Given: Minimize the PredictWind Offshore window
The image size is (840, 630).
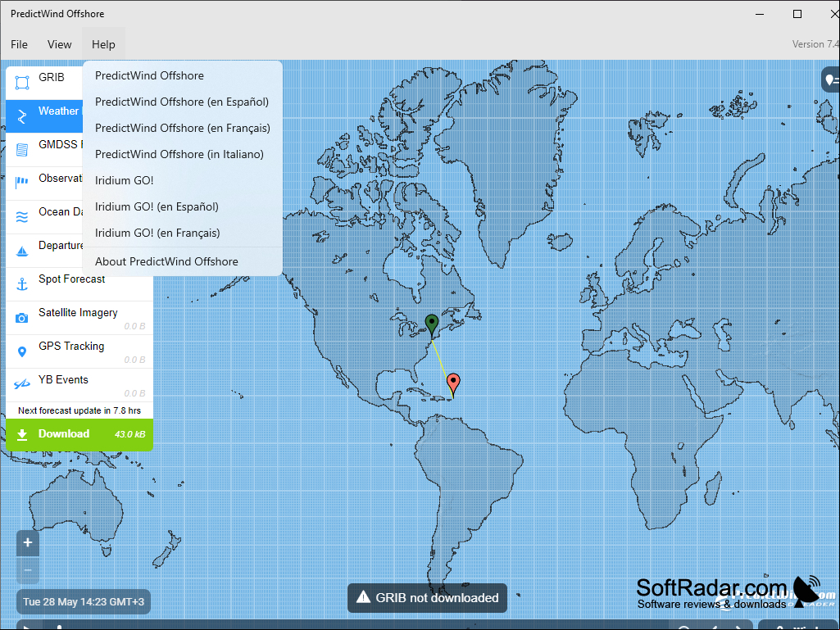Looking at the screenshot, I should [x=760, y=14].
